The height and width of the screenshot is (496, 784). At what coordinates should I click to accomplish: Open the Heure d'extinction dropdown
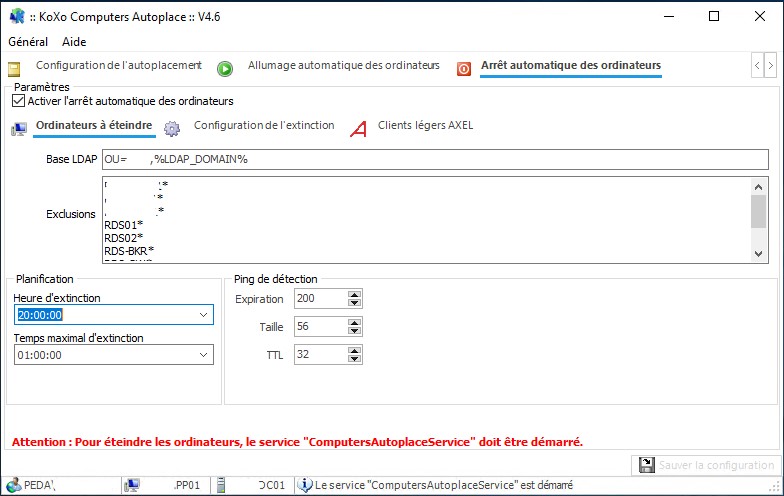(203, 315)
